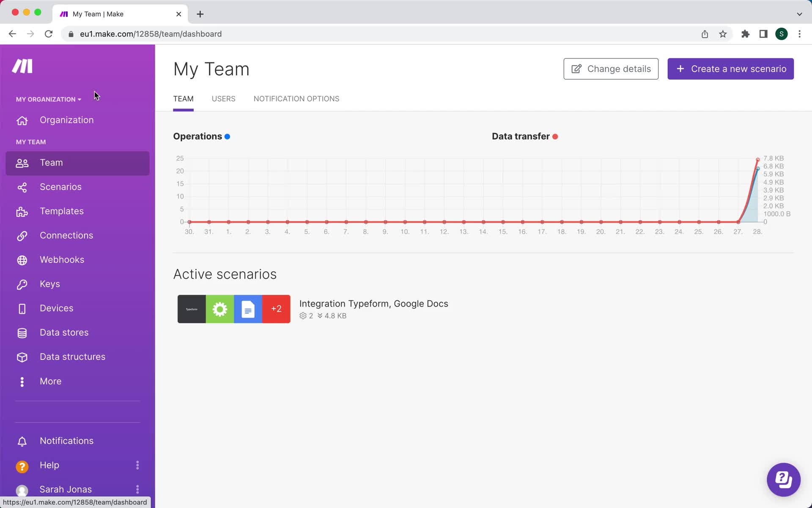Click the Keys icon in sidebar
This screenshot has width=812, height=508.
coord(22,284)
